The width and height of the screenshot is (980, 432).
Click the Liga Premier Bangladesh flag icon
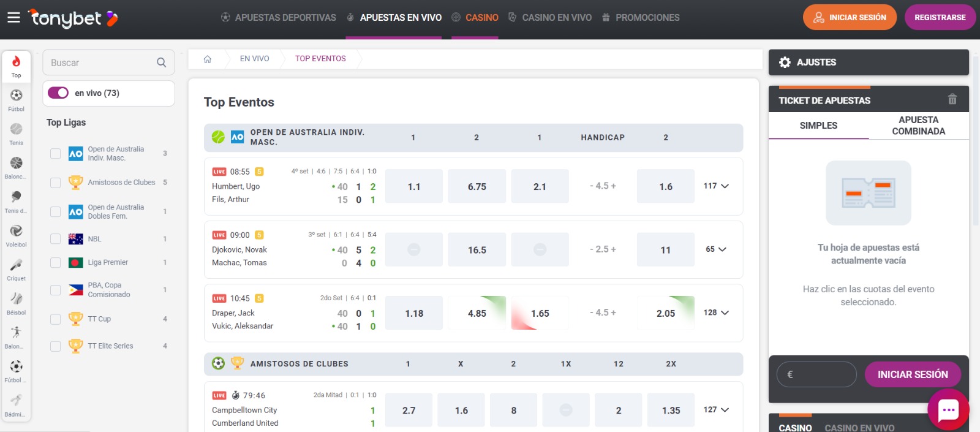pos(76,262)
